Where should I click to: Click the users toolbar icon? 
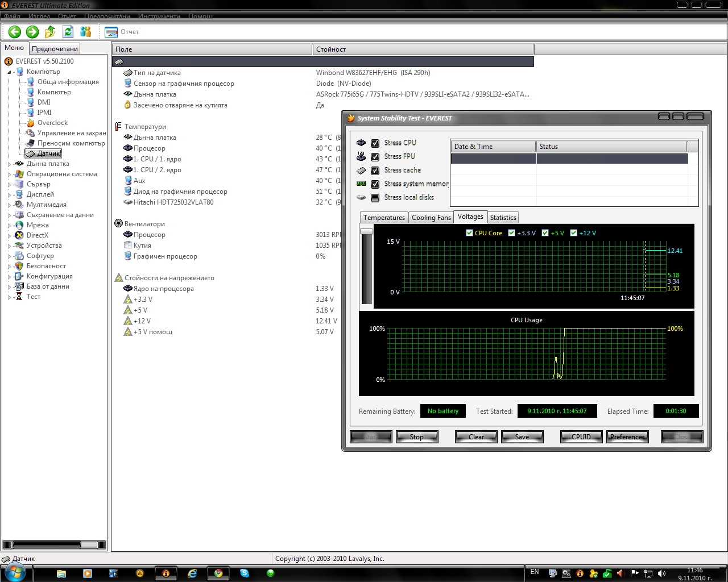(x=86, y=32)
